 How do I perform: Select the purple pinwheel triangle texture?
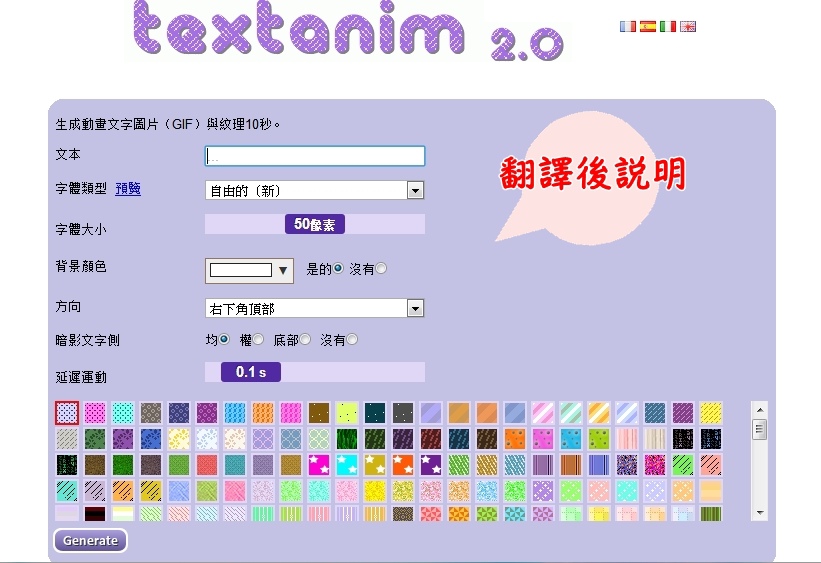pos(543,513)
